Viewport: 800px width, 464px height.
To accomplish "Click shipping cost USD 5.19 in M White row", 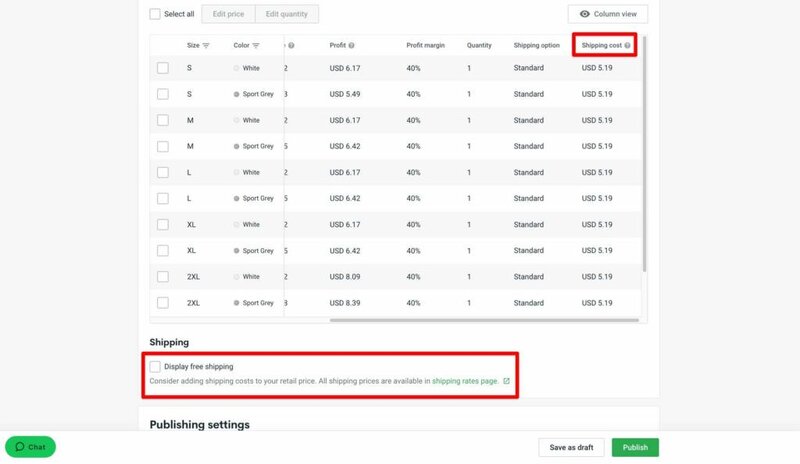I will [597, 120].
